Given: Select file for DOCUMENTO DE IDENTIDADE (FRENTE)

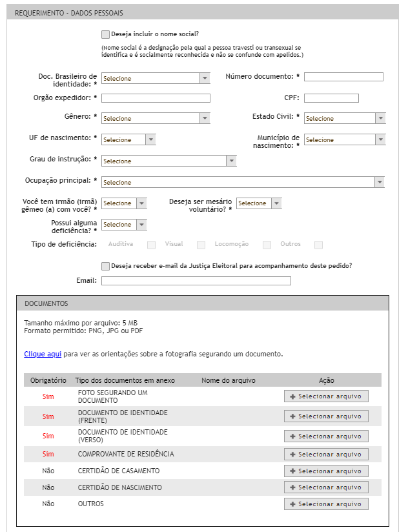Looking at the screenshot, I should click(x=326, y=416).
